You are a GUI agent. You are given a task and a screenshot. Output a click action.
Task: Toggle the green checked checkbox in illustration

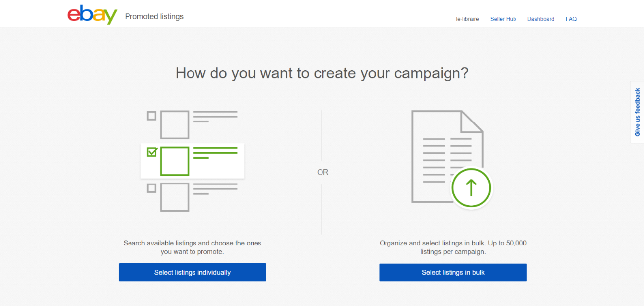click(152, 152)
